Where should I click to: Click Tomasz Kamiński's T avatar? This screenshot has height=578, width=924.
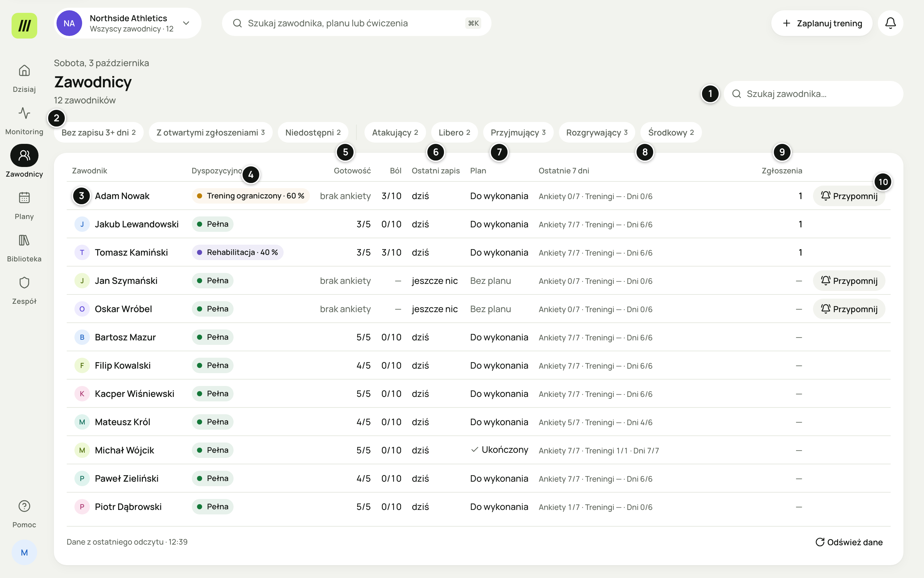[82, 252]
